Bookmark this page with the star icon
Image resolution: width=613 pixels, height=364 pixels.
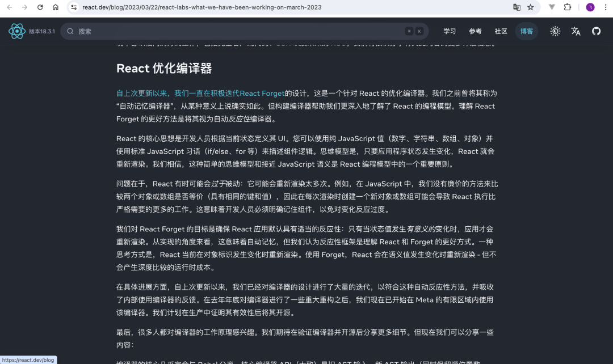531,7
